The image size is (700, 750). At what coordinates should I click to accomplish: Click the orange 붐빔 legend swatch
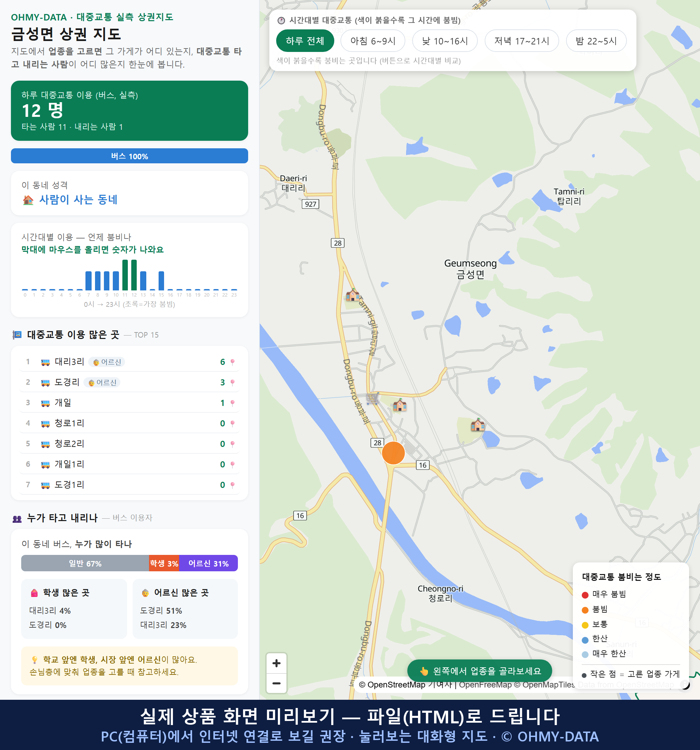pos(585,610)
